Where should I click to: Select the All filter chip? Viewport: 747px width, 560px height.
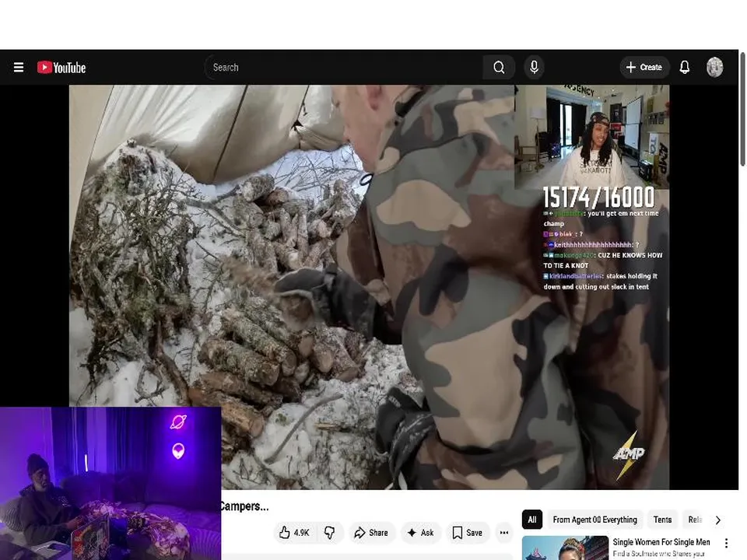[x=532, y=520]
